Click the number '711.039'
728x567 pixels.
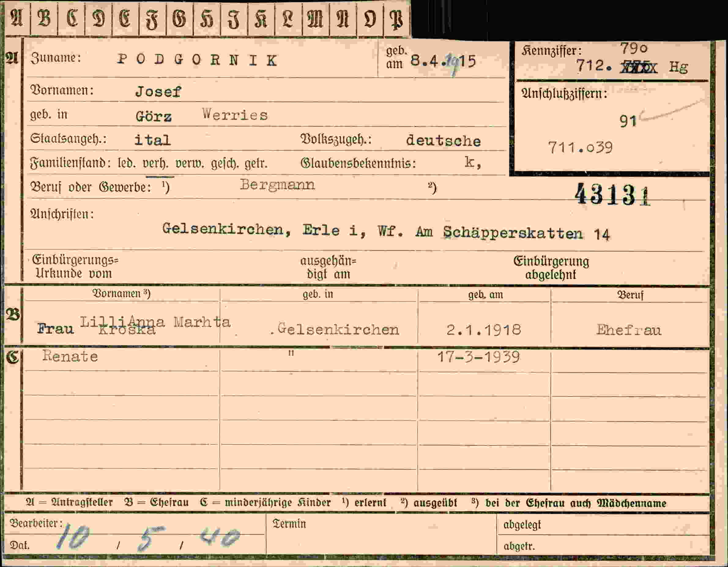click(x=580, y=147)
